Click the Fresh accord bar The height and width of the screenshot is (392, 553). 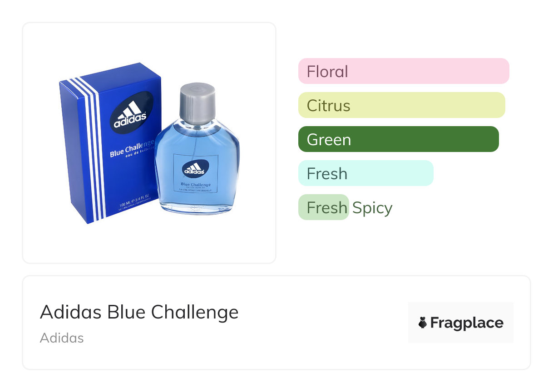pos(365,173)
